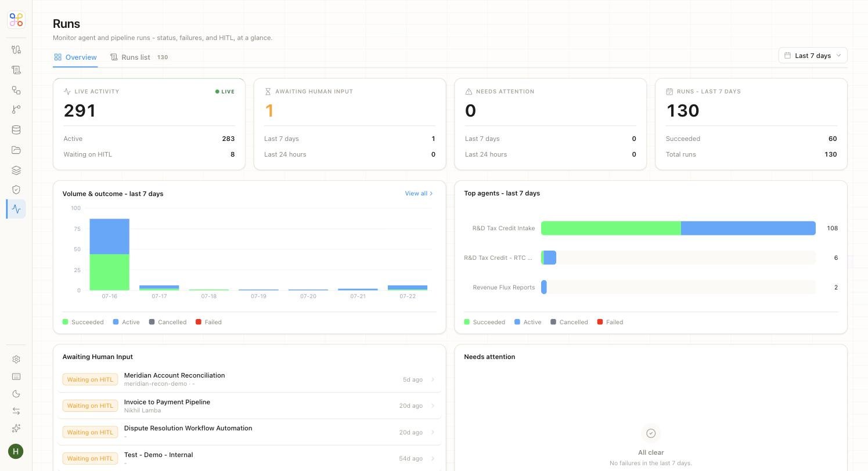Image resolution: width=868 pixels, height=471 pixels.
Task: Click the R&D Tax Credit Intake bar
Action: point(678,228)
